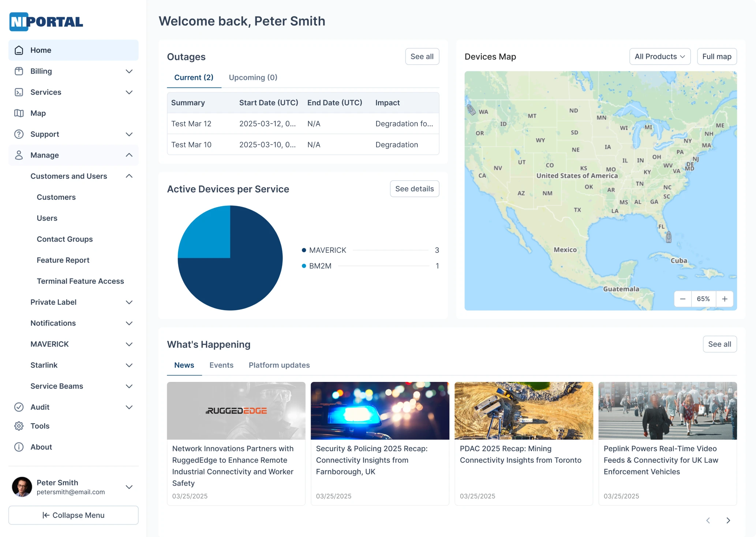Open Tools using the gear icon
Screen dimensions: 756x537
coord(19,426)
